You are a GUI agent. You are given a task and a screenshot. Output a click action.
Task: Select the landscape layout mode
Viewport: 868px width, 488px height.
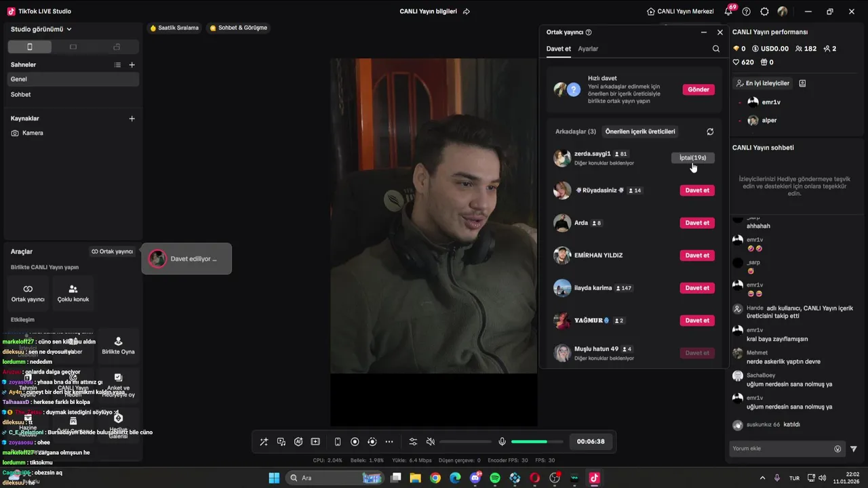(73, 47)
